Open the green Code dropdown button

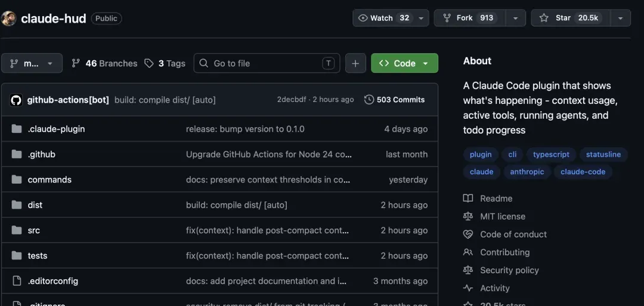pyautogui.click(x=404, y=63)
